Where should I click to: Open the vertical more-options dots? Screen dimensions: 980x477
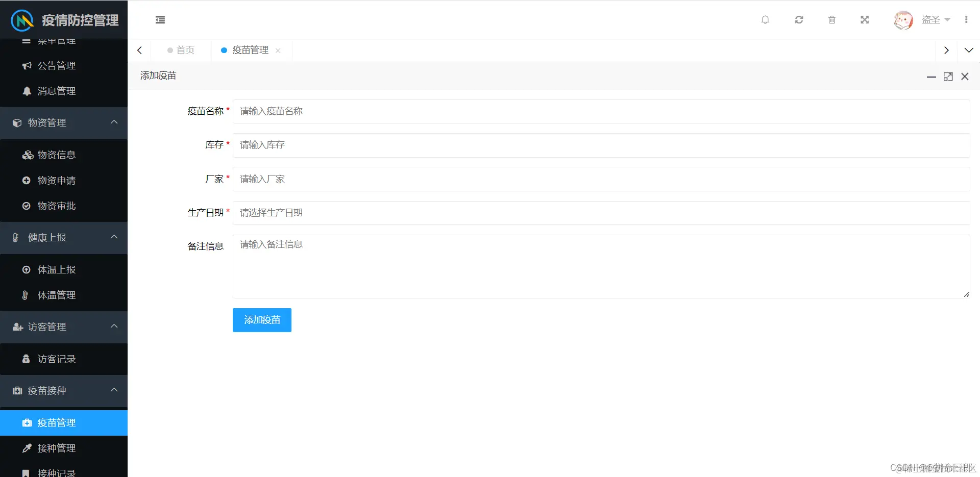(x=966, y=20)
